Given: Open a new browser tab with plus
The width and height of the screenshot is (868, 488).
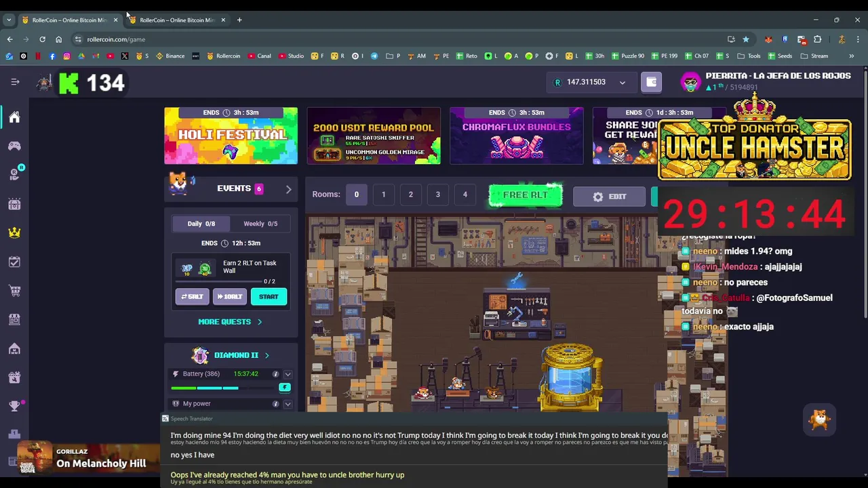Looking at the screenshot, I should (x=239, y=20).
